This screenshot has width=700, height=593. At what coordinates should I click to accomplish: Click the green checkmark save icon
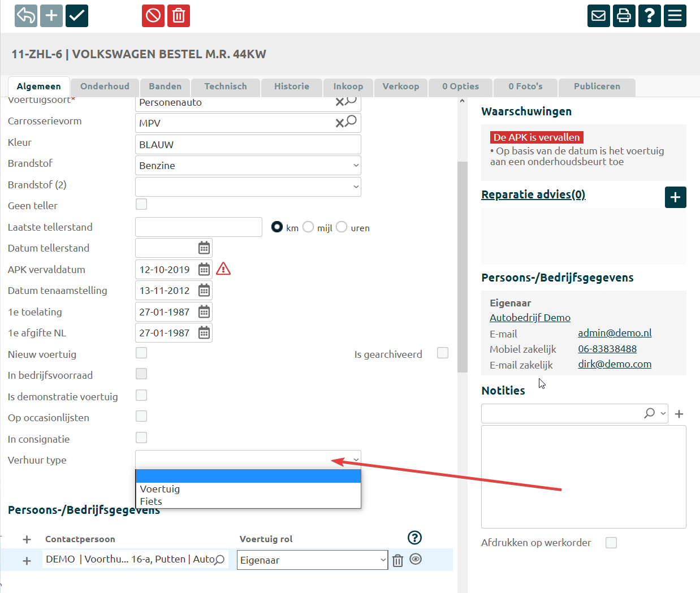click(77, 16)
